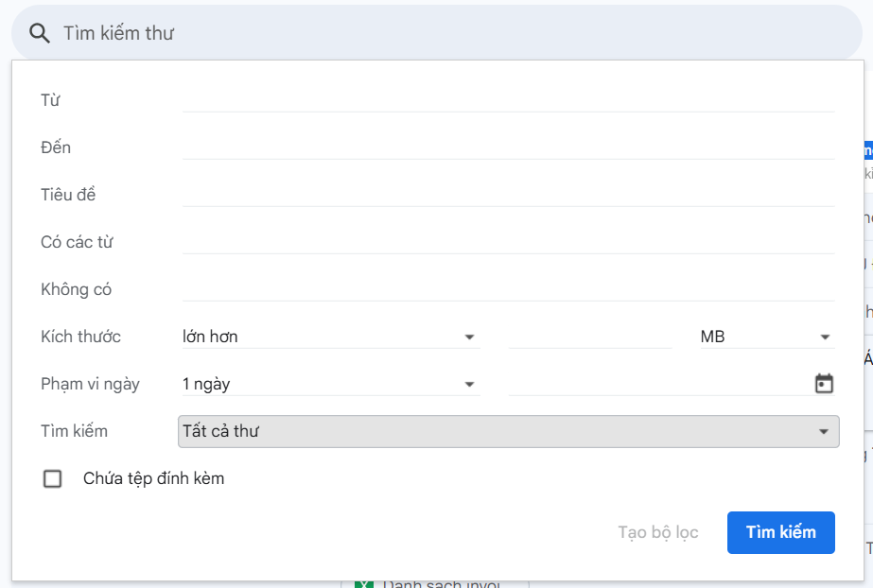
Task: Click the green Excel attachment icon
Action: point(364,584)
